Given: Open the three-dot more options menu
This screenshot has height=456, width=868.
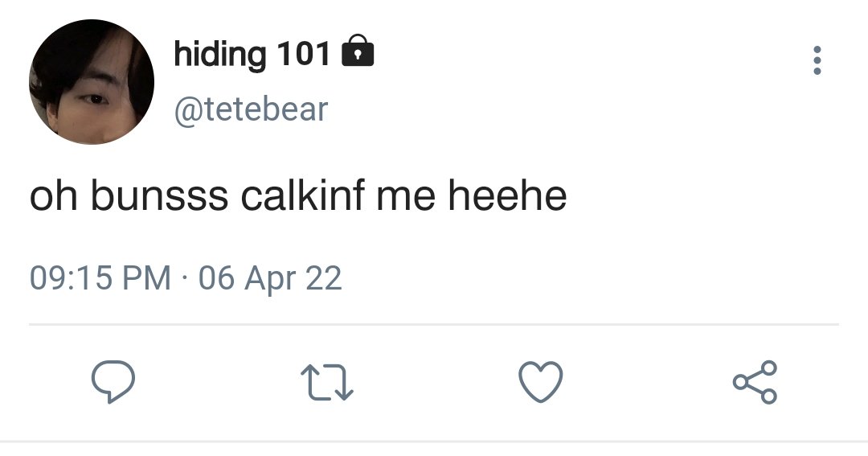Looking at the screenshot, I should pos(817,60).
